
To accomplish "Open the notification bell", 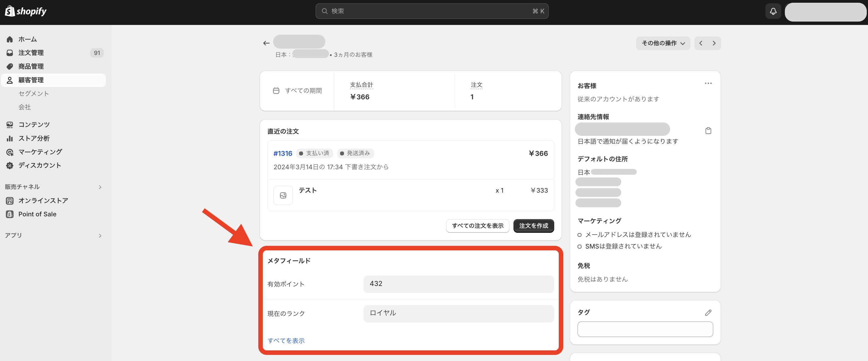I will (773, 11).
